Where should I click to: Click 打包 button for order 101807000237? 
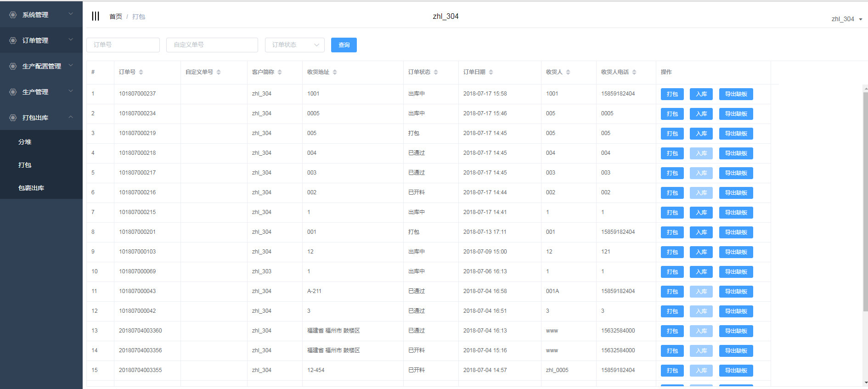tap(672, 94)
